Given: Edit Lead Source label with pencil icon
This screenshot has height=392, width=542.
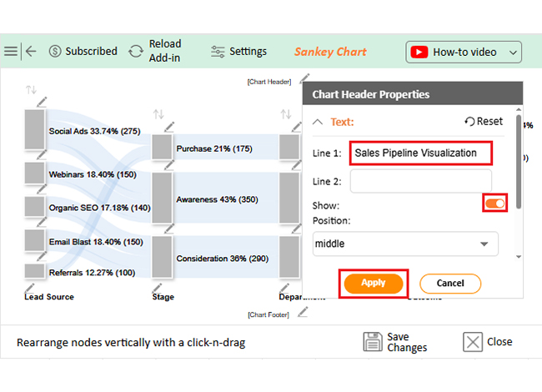Looking at the screenshot, I should 30,288.
